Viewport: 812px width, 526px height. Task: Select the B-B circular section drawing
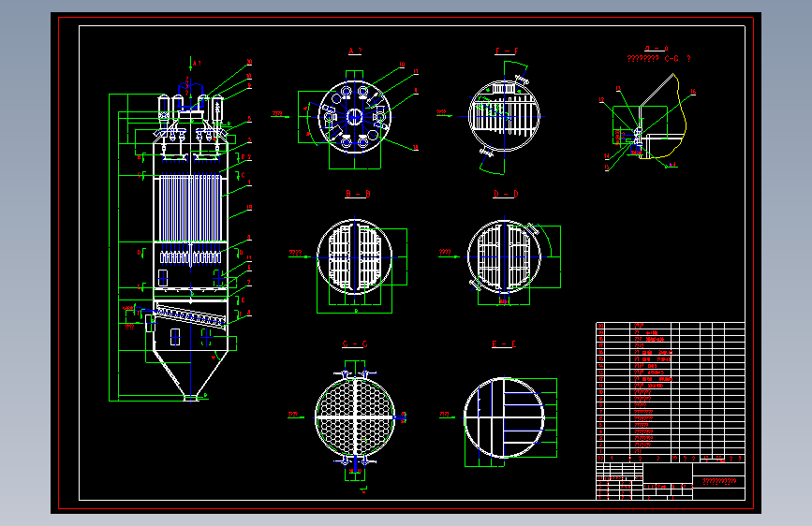coord(355,257)
